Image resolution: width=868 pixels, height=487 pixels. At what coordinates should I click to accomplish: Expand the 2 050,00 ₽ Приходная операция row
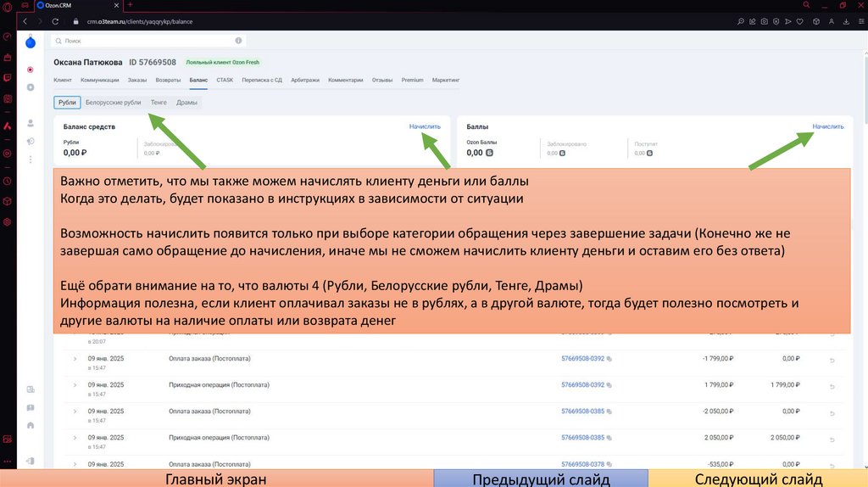[x=75, y=438]
